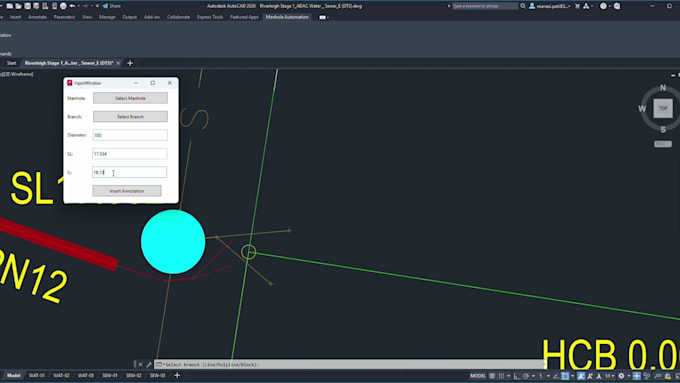Screen dimensions: 680x383
Task: Toggle object snap tracking in status bar
Action: (556, 376)
